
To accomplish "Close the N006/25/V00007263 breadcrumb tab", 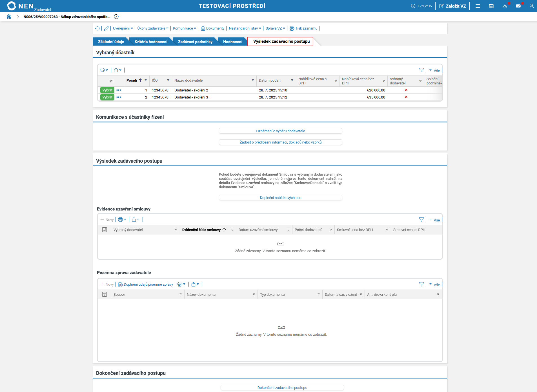I will click(116, 17).
